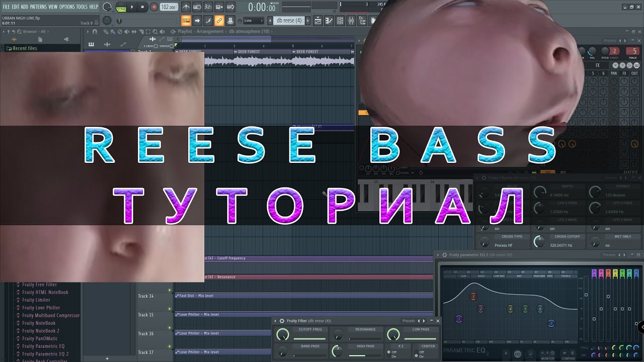
Task: Open the Channel rack view icon
Action: click(x=340, y=21)
